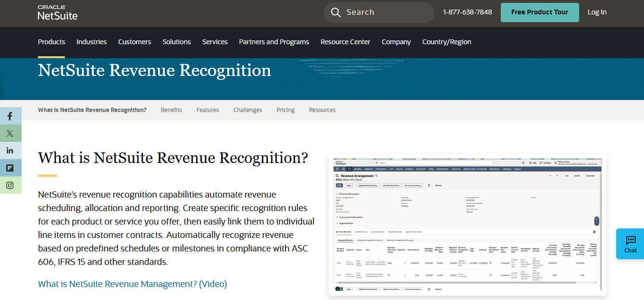
Task: Switch to the Pricing section tab
Action: pos(285,110)
